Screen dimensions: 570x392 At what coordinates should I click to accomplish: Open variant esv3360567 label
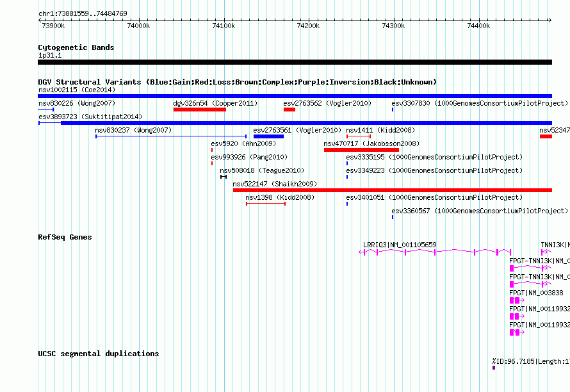(x=480, y=211)
